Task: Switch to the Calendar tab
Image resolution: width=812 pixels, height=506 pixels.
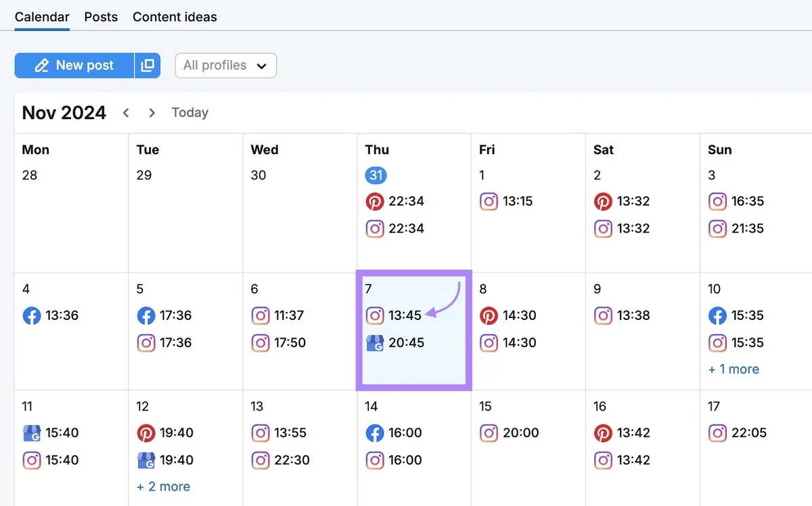Action: pos(42,17)
